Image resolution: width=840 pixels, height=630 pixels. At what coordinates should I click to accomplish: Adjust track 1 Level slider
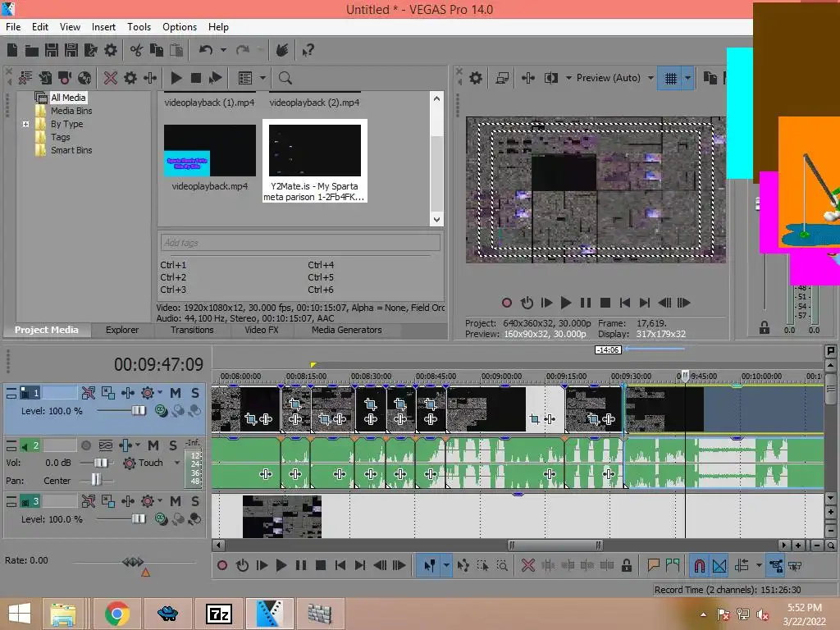point(138,411)
